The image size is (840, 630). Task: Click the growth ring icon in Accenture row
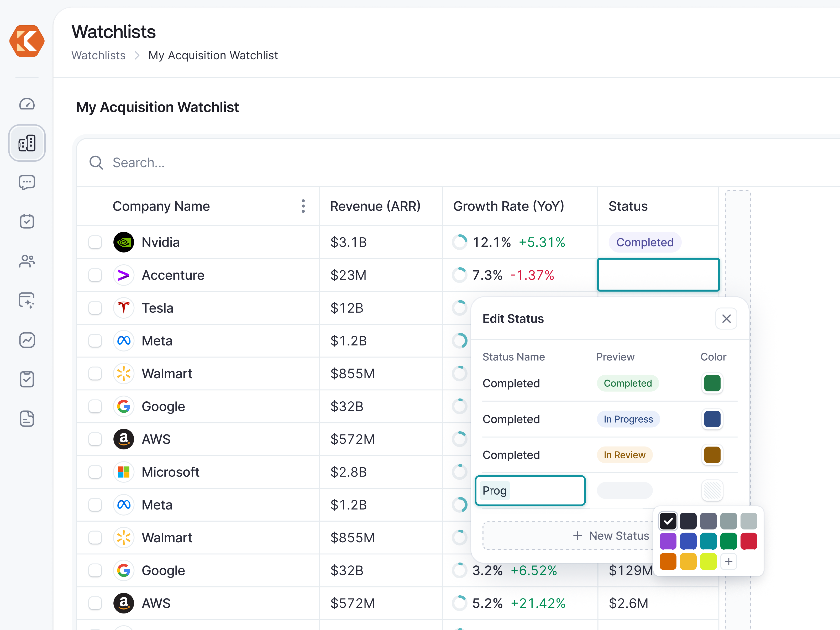(x=459, y=275)
